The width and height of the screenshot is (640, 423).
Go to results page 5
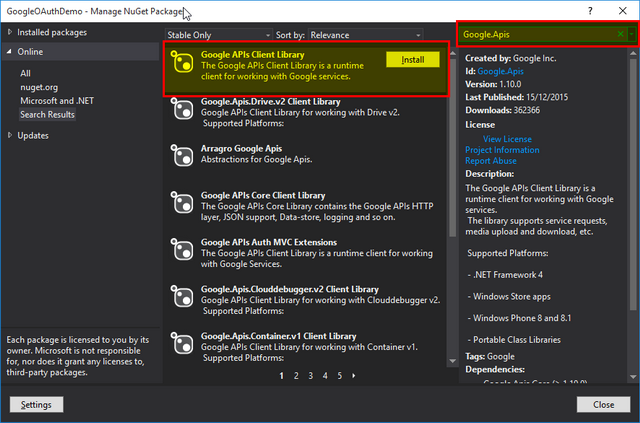coord(340,376)
